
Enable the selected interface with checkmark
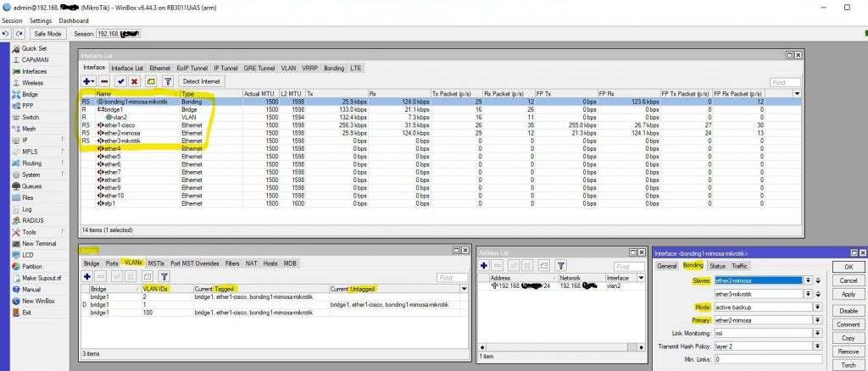120,81
